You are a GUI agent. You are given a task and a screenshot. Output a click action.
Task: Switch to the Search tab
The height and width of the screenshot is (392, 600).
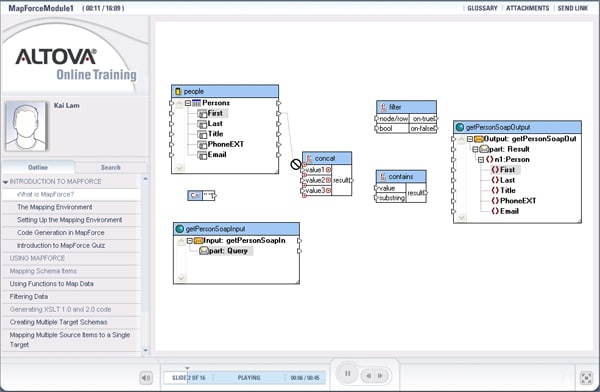pos(111,167)
